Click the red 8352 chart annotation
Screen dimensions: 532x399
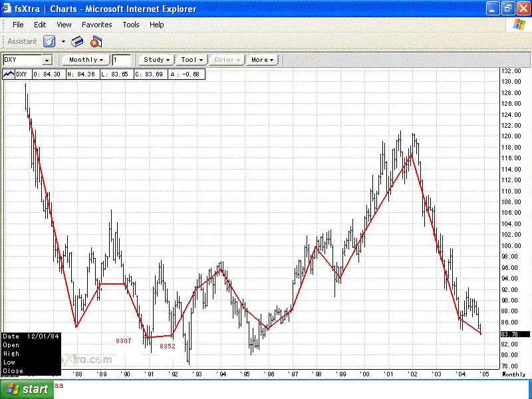click(168, 346)
